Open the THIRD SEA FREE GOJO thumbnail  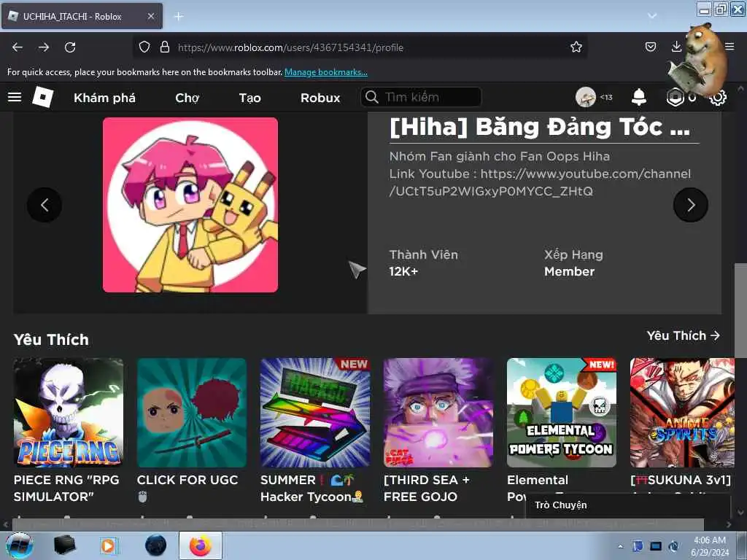pyautogui.click(x=438, y=413)
